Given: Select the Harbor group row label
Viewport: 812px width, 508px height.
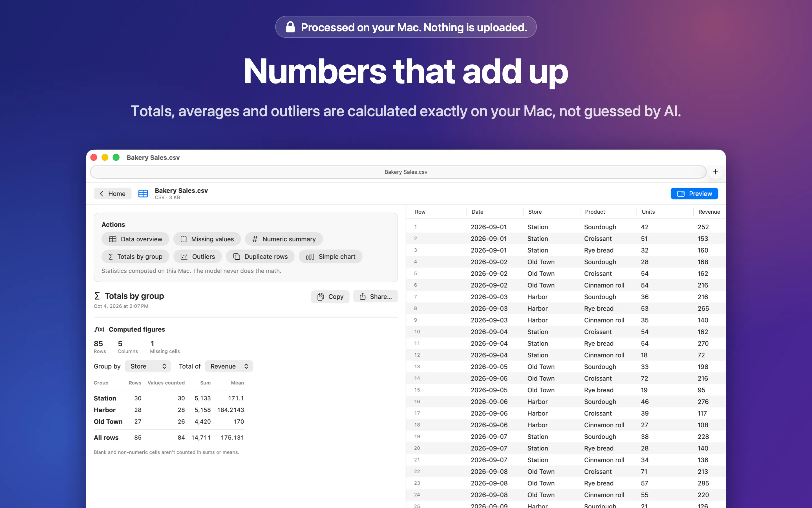Looking at the screenshot, I should [x=104, y=410].
